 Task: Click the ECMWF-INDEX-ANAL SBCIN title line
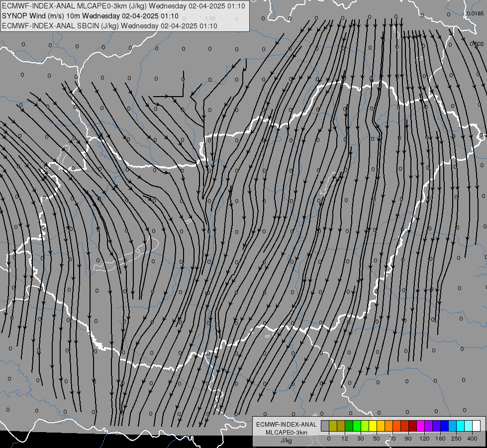click(x=109, y=26)
